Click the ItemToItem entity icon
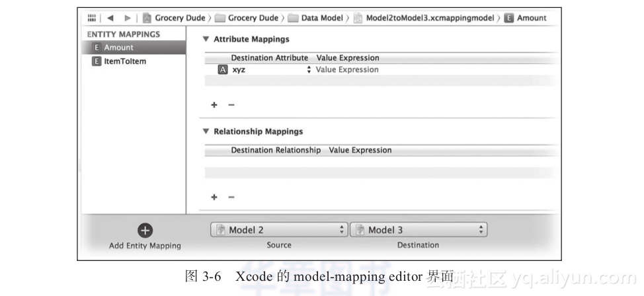The width and height of the screenshot is (644, 296). (x=97, y=61)
